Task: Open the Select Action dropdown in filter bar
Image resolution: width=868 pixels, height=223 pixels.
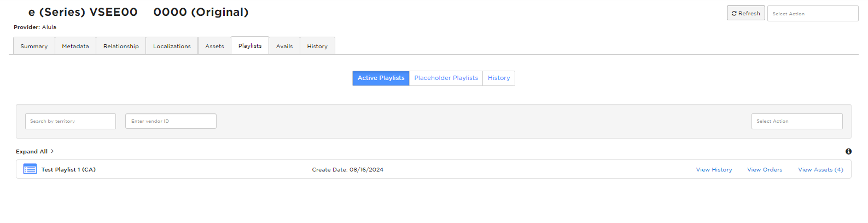Action: pos(796,121)
